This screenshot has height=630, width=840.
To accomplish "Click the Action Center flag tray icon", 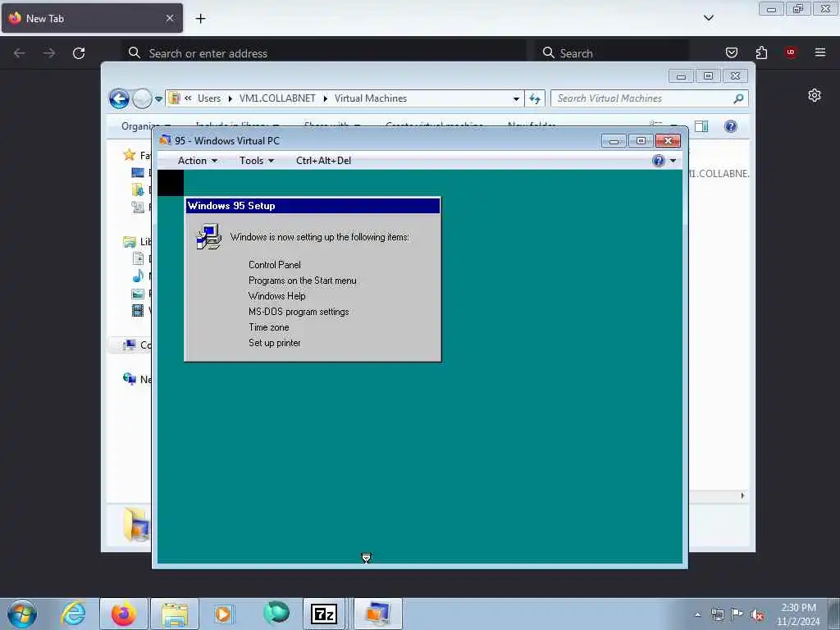I will pyautogui.click(x=737, y=615).
